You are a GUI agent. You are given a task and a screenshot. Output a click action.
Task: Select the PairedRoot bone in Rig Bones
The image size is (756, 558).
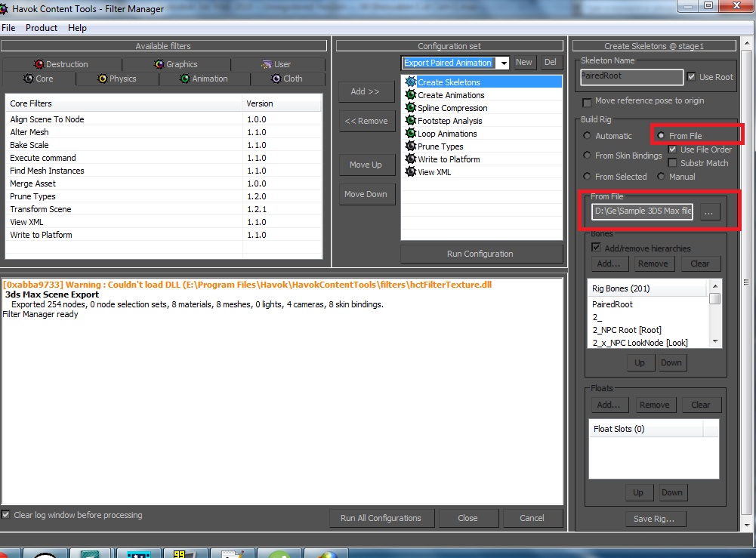649,304
